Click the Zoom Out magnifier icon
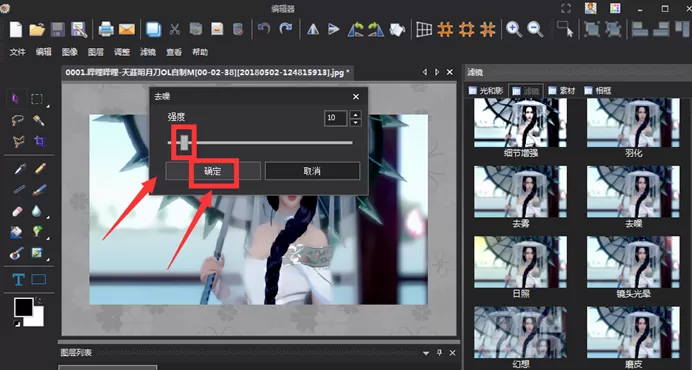Screen dimensions: 692x370 [535, 30]
